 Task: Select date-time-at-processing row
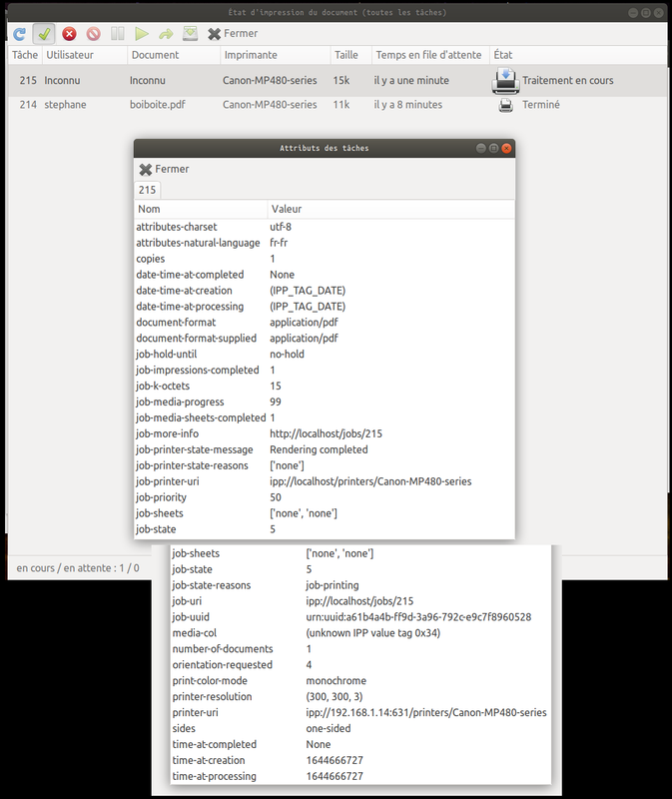325,307
